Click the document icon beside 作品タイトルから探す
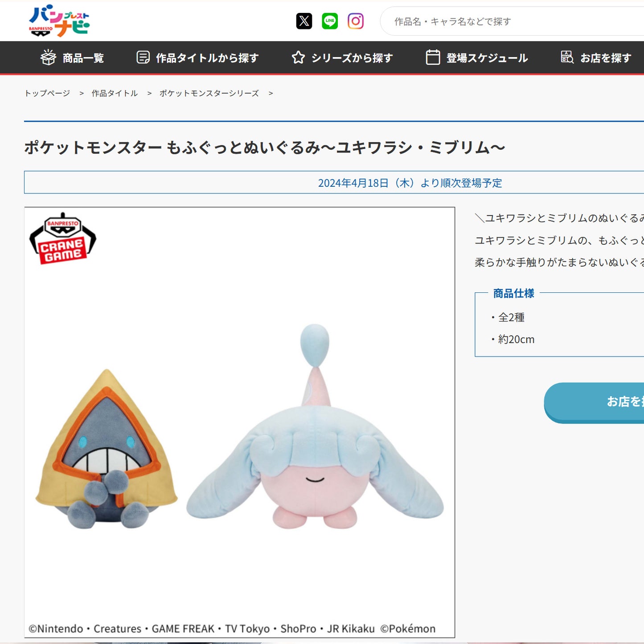This screenshot has height=644, width=644. click(143, 57)
